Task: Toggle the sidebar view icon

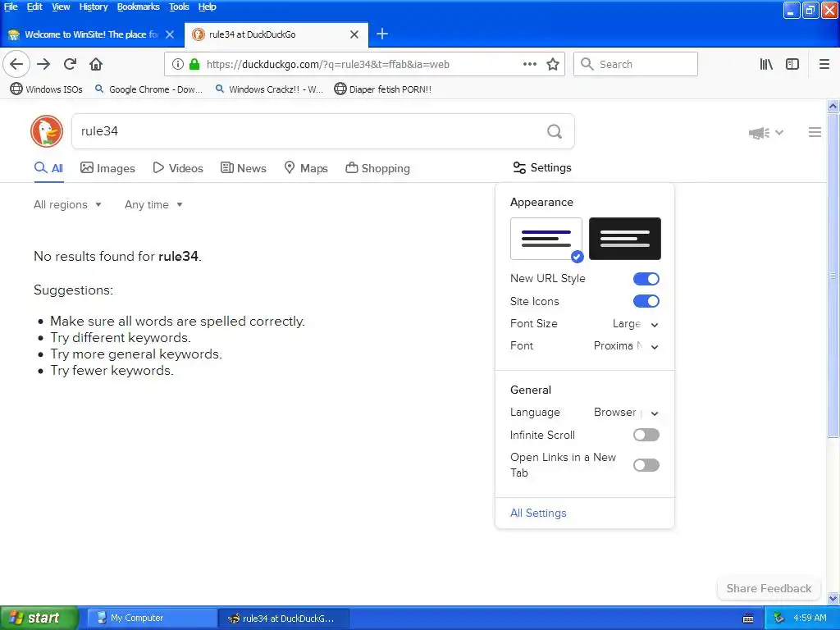Action: coord(792,64)
